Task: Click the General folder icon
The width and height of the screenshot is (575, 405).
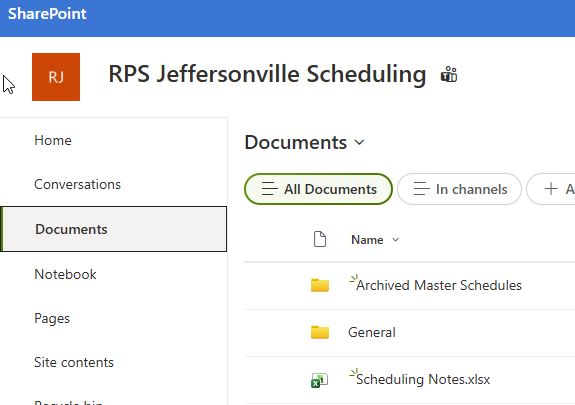Action: tap(320, 332)
